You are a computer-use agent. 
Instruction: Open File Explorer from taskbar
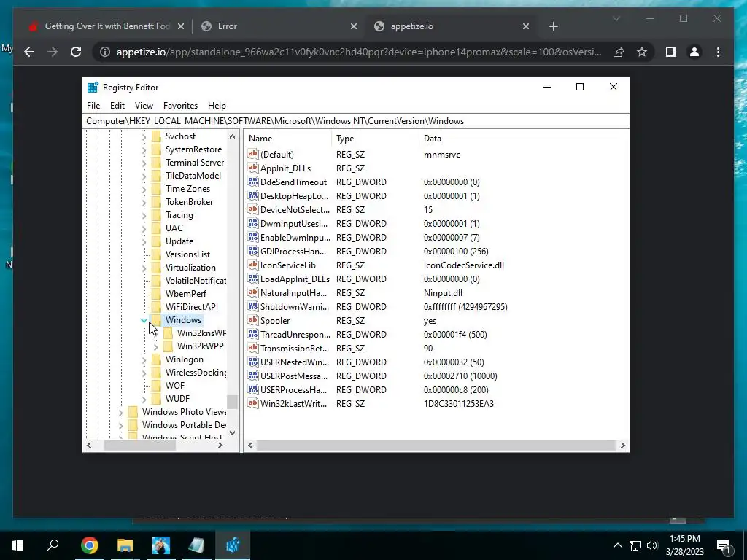[125, 545]
